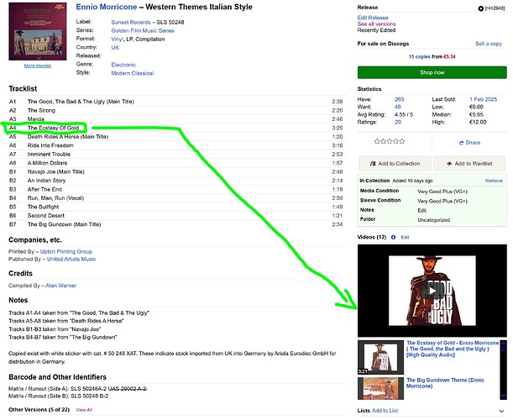This screenshot has width=513, height=420.
Task: Select Ecstasy of Gold video thumbnail
Action: point(380,357)
